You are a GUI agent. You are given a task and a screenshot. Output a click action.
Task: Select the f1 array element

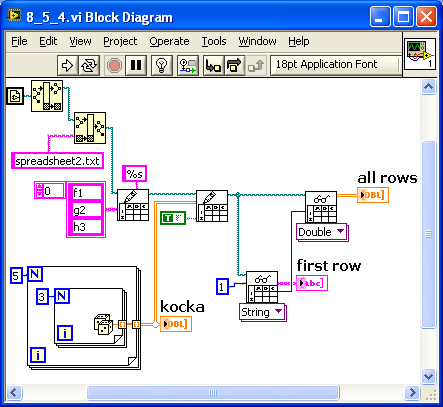(86, 192)
